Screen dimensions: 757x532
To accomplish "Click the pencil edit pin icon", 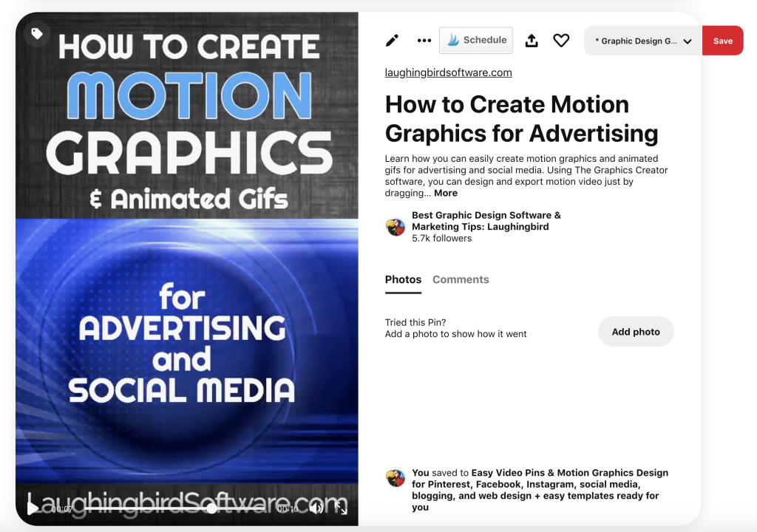I will [392, 41].
